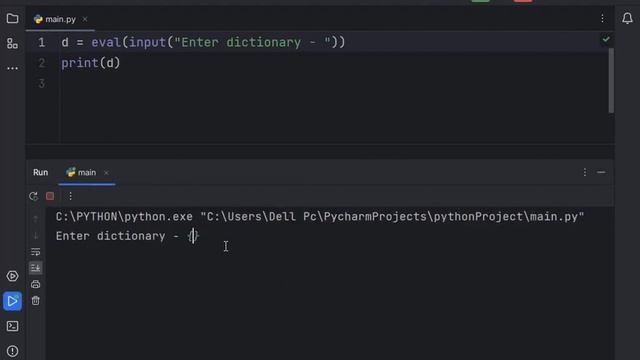Close the main run tab
The width and height of the screenshot is (640, 360).
(106, 173)
